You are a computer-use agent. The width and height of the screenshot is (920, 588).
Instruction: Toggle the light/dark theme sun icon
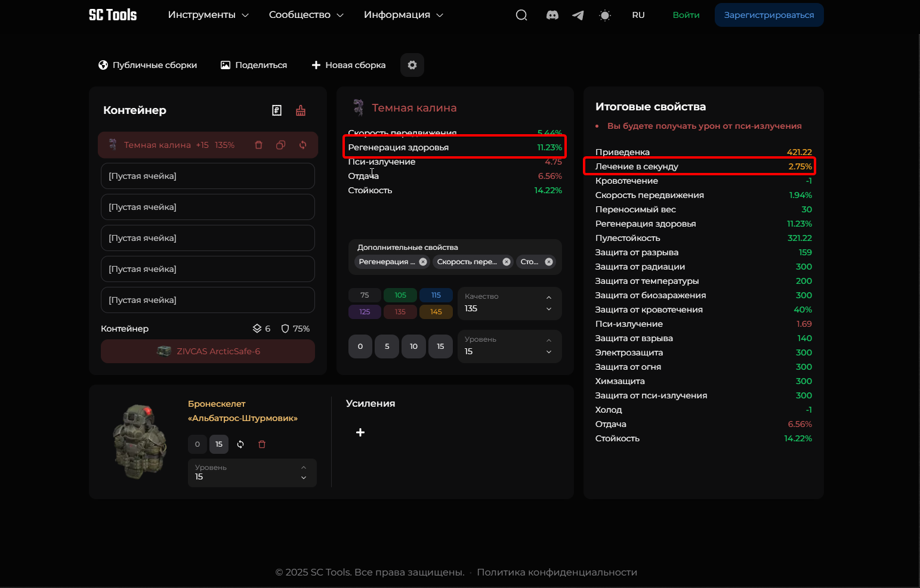point(605,15)
